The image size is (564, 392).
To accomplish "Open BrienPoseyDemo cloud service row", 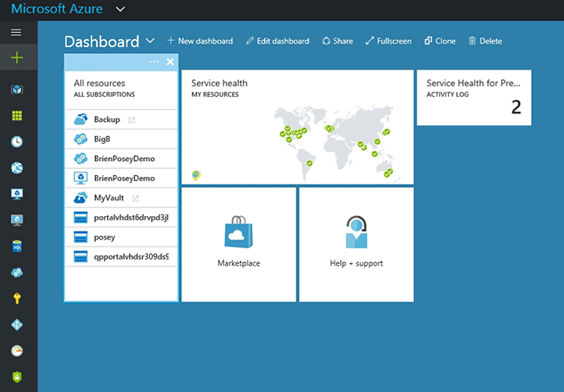I will tap(121, 159).
